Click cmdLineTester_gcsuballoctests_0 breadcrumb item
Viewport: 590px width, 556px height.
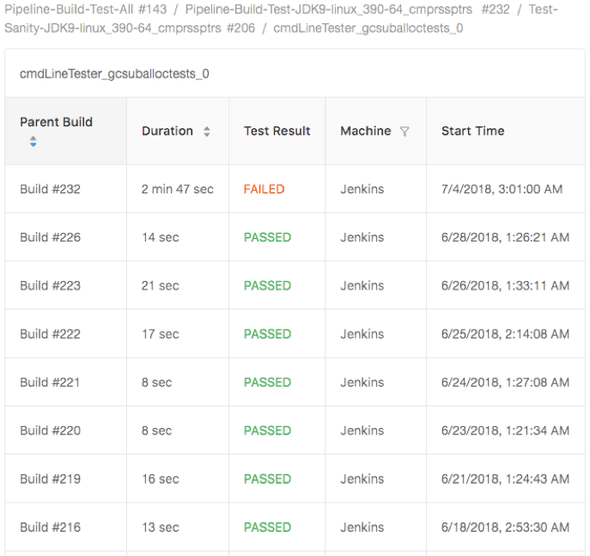368,29
